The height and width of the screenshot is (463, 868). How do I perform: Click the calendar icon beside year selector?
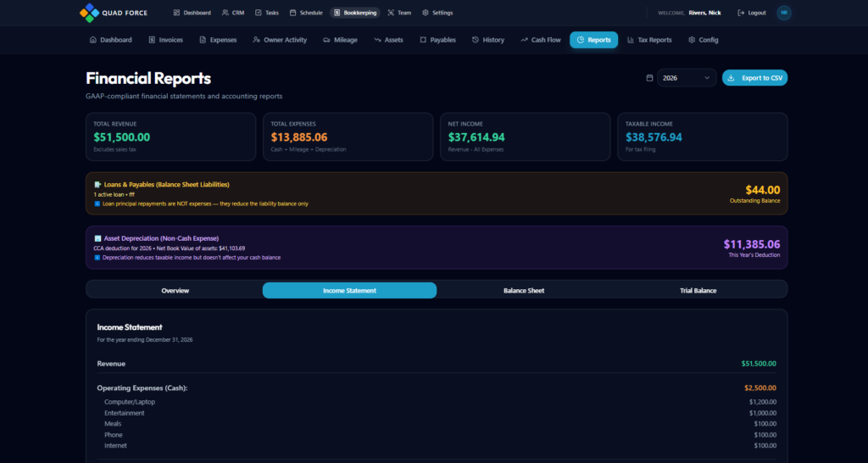[649, 78]
